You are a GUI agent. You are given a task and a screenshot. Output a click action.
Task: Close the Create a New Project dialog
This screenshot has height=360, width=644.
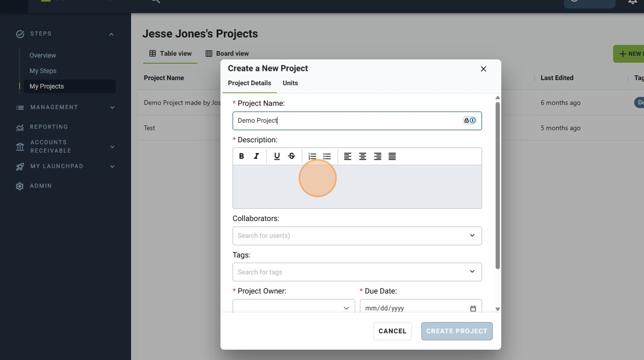484,69
